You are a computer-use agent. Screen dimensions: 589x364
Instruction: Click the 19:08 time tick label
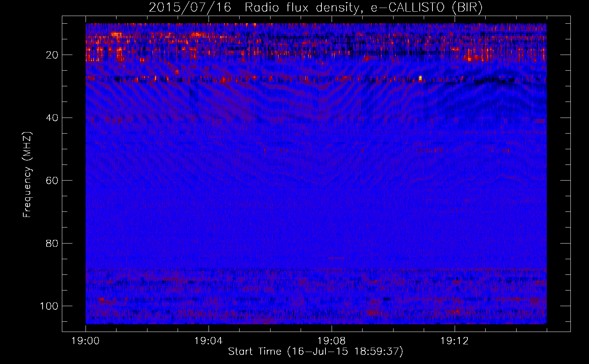pos(332,341)
